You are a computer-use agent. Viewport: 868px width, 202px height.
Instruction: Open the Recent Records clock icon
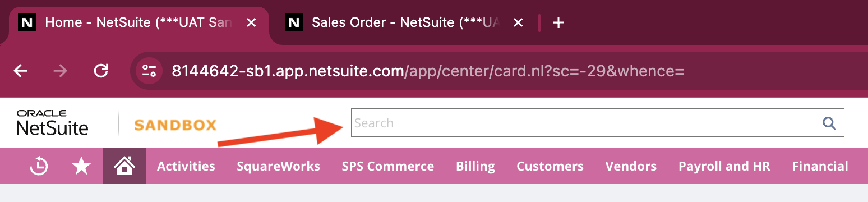(39, 166)
